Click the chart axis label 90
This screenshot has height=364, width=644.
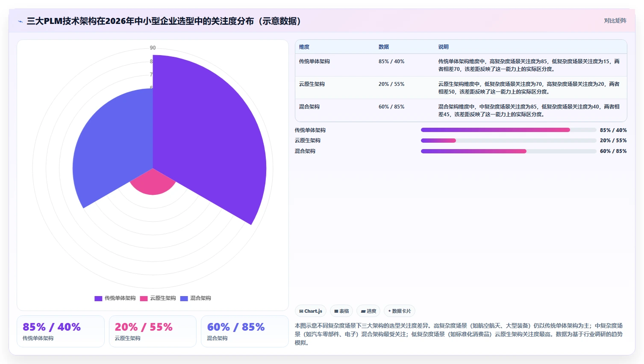click(x=153, y=48)
